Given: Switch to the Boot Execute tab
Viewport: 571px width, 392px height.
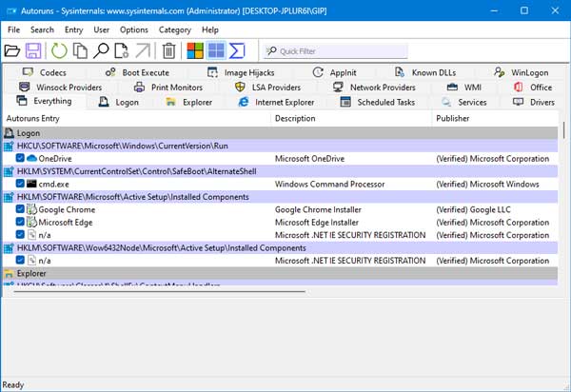Looking at the screenshot, I should coord(137,72).
